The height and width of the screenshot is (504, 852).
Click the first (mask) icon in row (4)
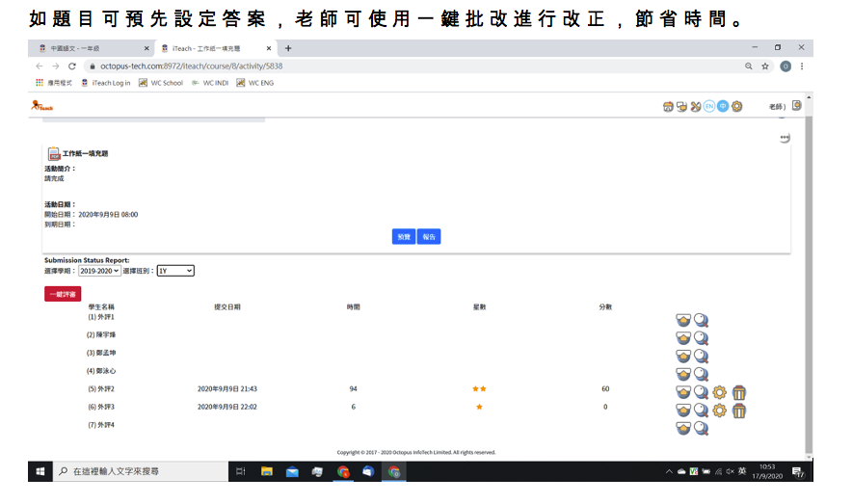click(x=683, y=374)
